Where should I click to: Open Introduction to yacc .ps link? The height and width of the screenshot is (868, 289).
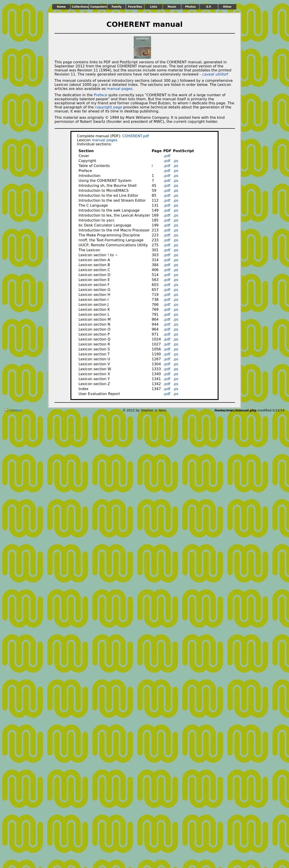click(x=176, y=220)
